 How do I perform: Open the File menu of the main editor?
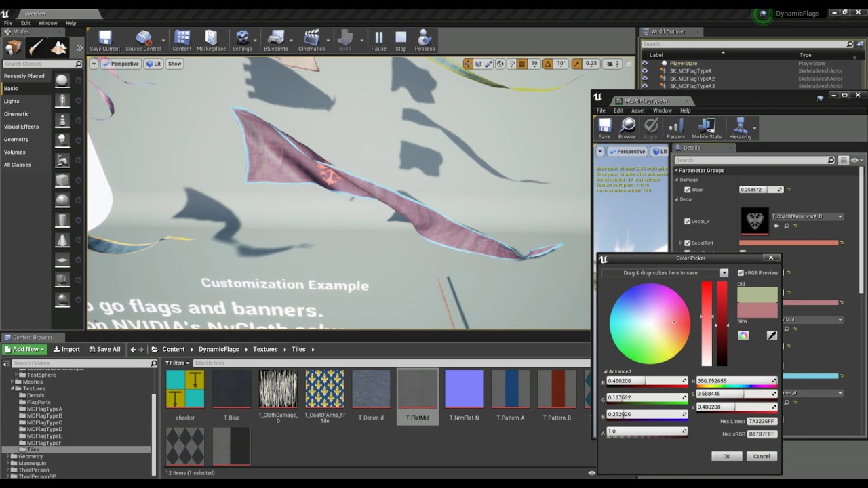(x=8, y=23)
